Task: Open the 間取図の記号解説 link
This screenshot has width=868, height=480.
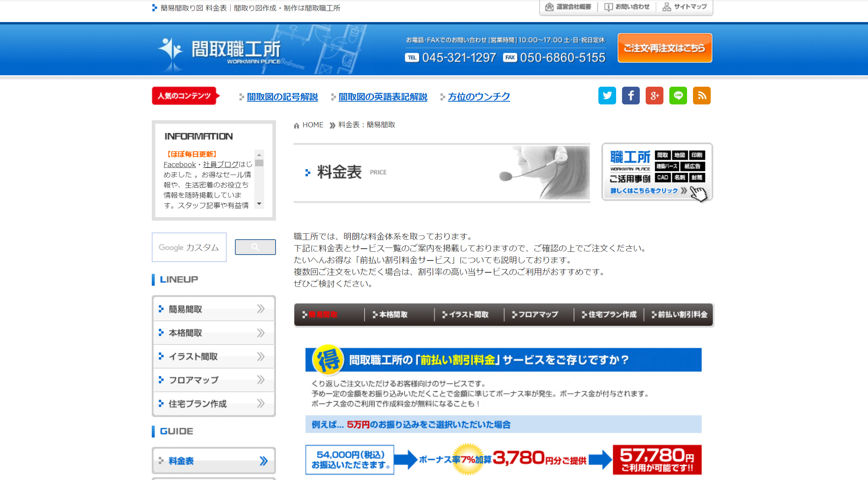Action: [x=282, y=97]
